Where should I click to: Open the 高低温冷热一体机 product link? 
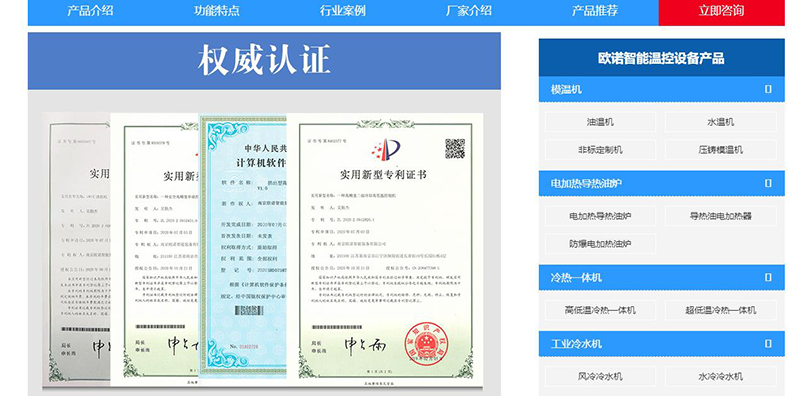click(x=601, y=310)
